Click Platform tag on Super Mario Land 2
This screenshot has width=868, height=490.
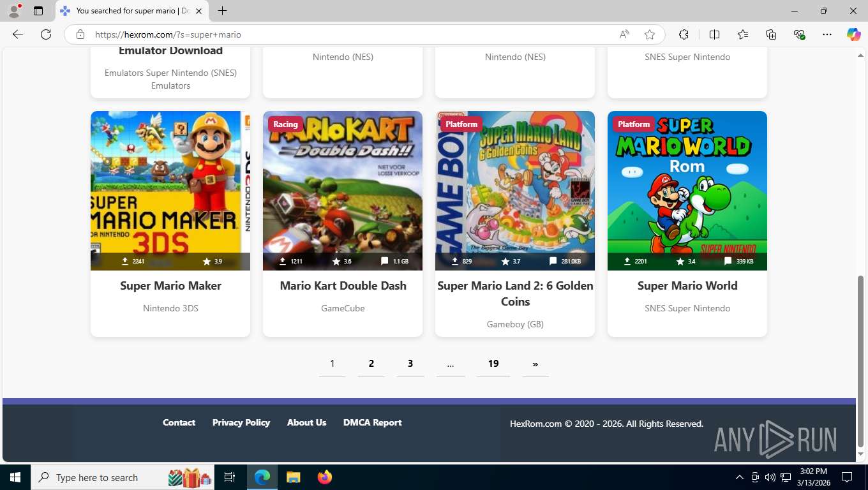pos(461,124)
